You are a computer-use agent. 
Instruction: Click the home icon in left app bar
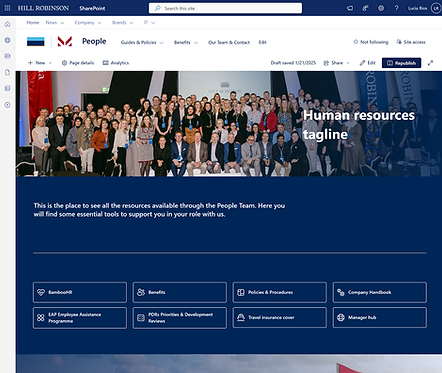(x=7, y=24)
